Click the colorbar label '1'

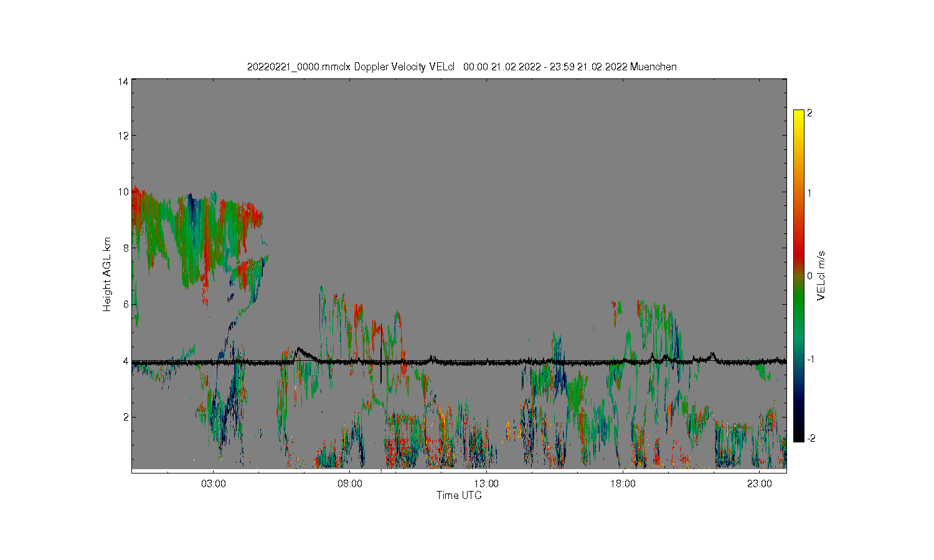click(809, 193)
